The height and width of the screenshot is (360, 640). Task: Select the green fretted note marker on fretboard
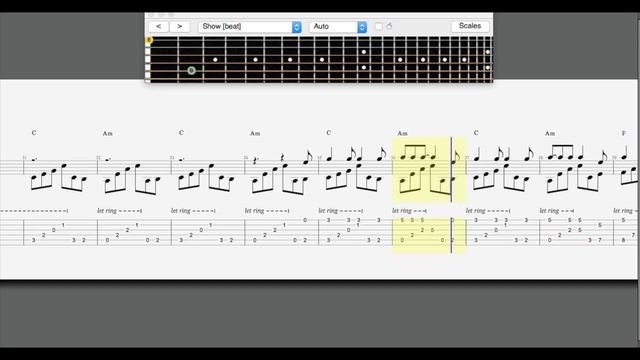point(191,71)
